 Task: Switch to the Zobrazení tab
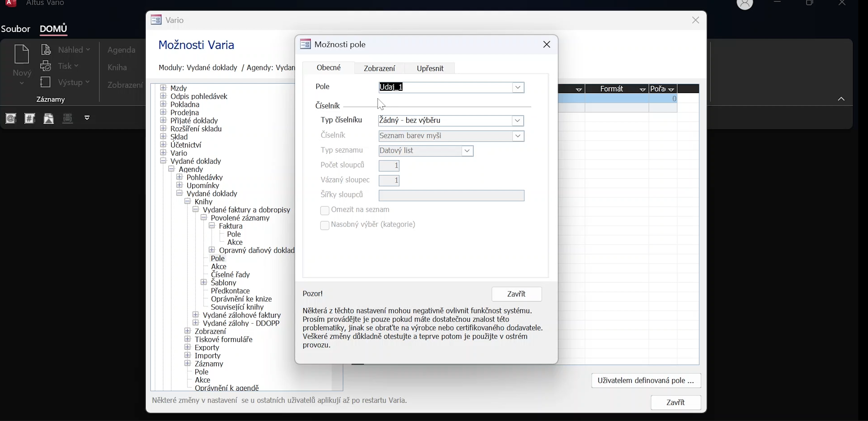point(379,68)
